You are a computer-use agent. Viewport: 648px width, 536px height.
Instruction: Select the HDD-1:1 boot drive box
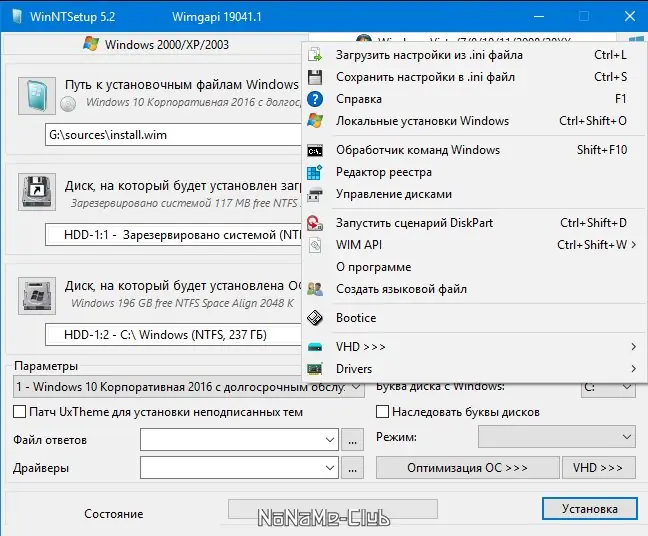174,235
